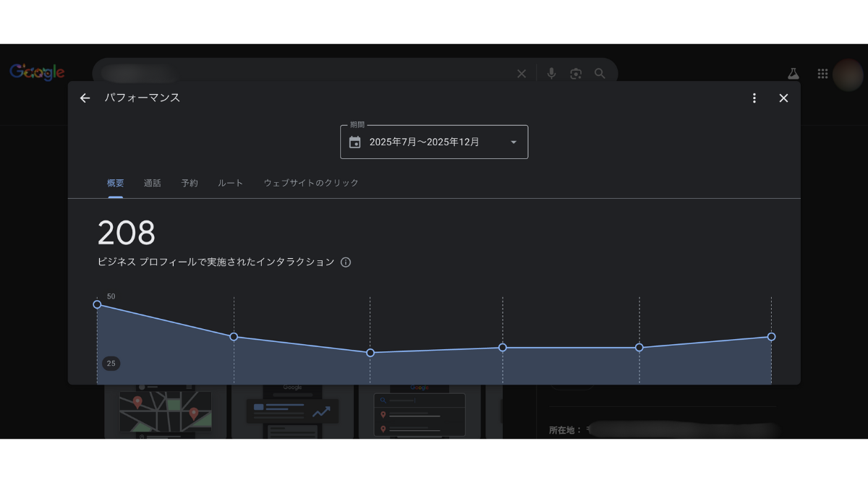Switch to the 通話 tab
This screenshot has width=868, height=488.
pyautogui.click(x=153, y=184)
